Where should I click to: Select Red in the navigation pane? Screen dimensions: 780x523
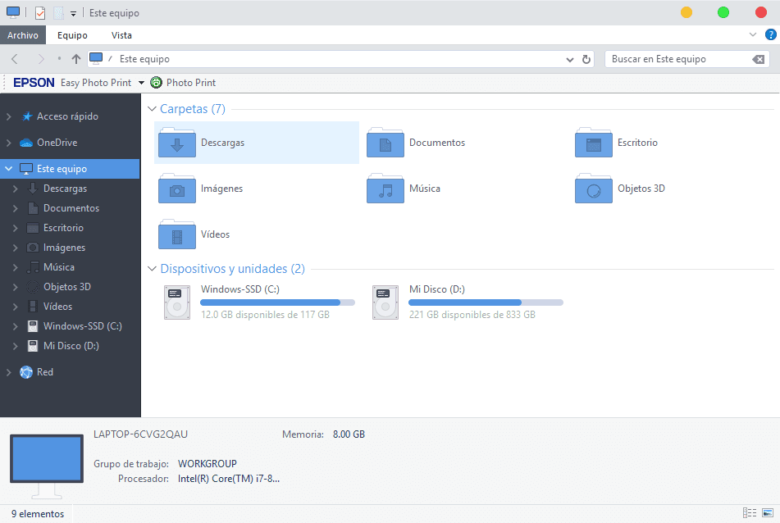pyautogui.click(x=45, y=372)
